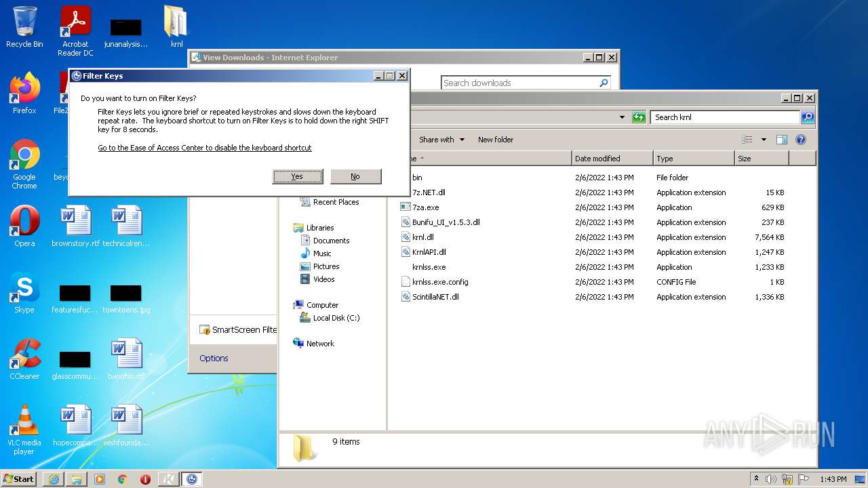Click Chrome icon in taskbar
The width and height of the screenshot is (868, 488).
coord(123,479)
